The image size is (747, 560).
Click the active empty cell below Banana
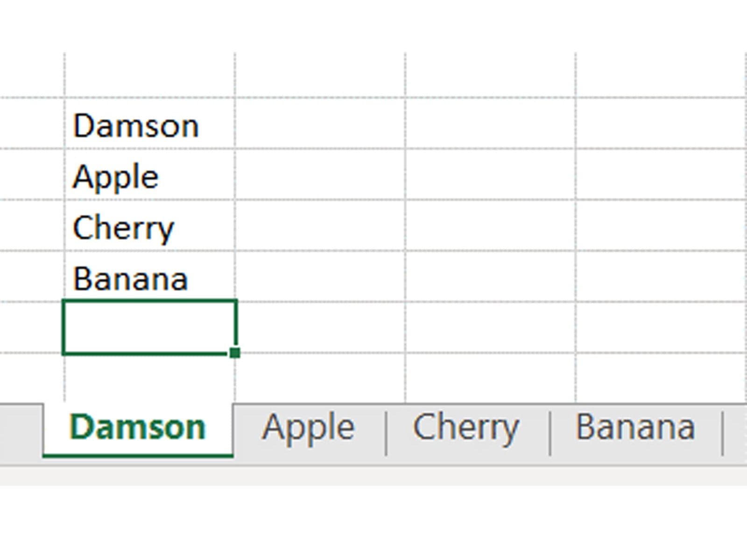pyautogui.click(x=149, y=328)
